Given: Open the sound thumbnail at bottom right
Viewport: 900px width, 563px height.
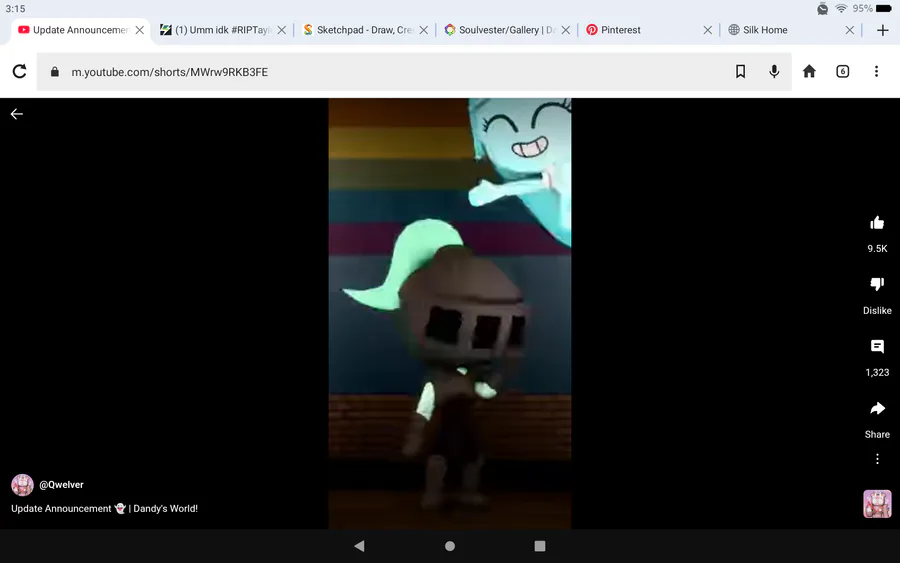Looking at the screenshot, I should [877, 503].
